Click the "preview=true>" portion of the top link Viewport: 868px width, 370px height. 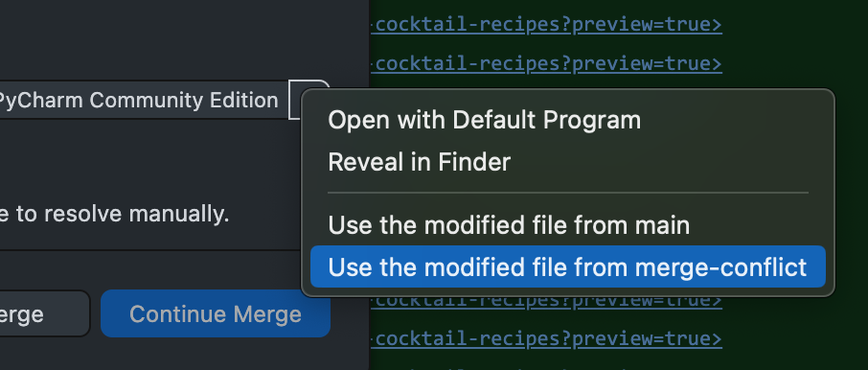[648, 24]
